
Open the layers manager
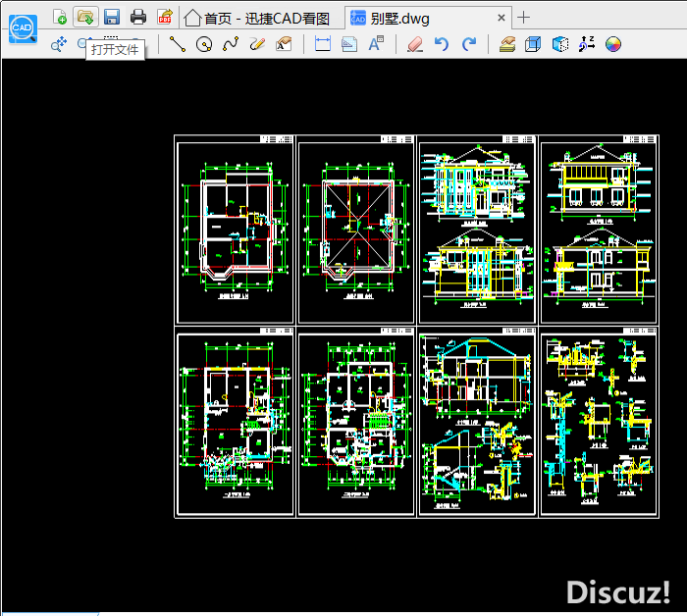tap(506, 44)
